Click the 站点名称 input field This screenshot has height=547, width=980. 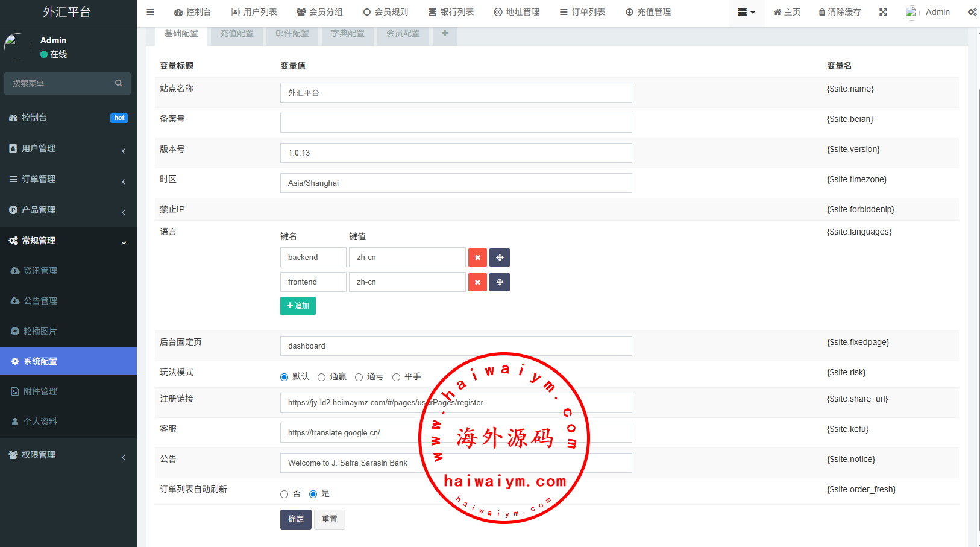coord(456,93)
